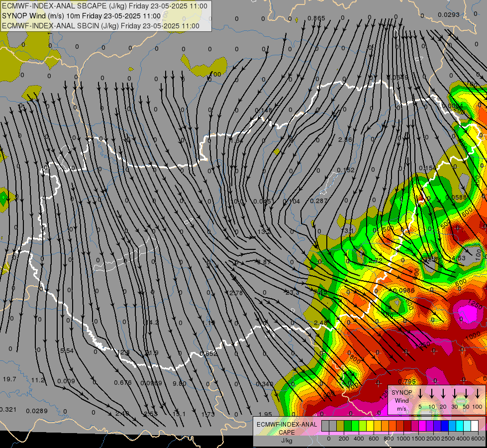The height and width of the screenshot is (448, 487).
Task: Click the 2.48 value on the map
Action: coord(320,323)
